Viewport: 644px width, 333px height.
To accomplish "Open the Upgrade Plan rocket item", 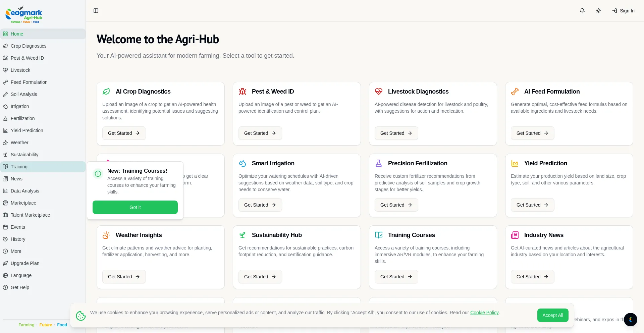I will coord(25,263).
